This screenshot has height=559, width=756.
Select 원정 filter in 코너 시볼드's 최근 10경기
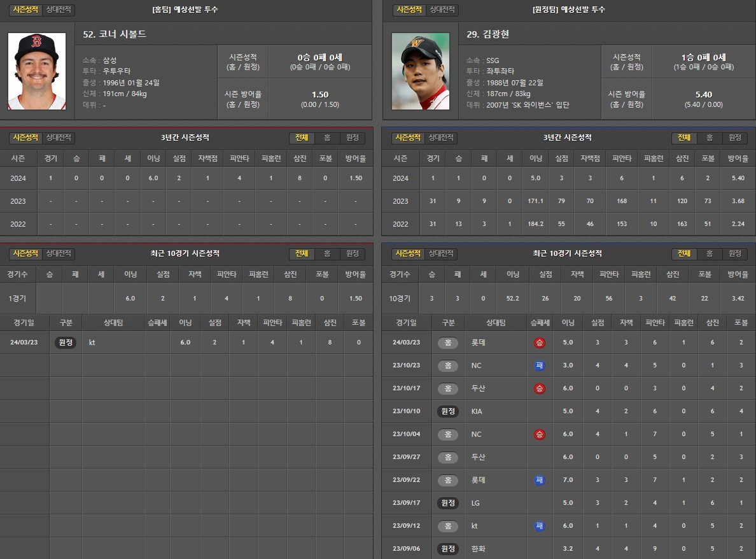353,253
